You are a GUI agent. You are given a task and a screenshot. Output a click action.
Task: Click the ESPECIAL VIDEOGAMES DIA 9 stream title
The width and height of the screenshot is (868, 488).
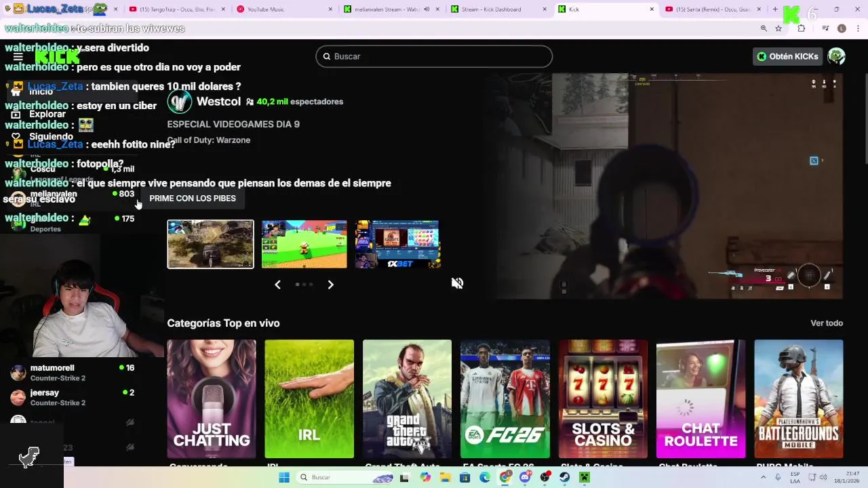tap(233, 124)
